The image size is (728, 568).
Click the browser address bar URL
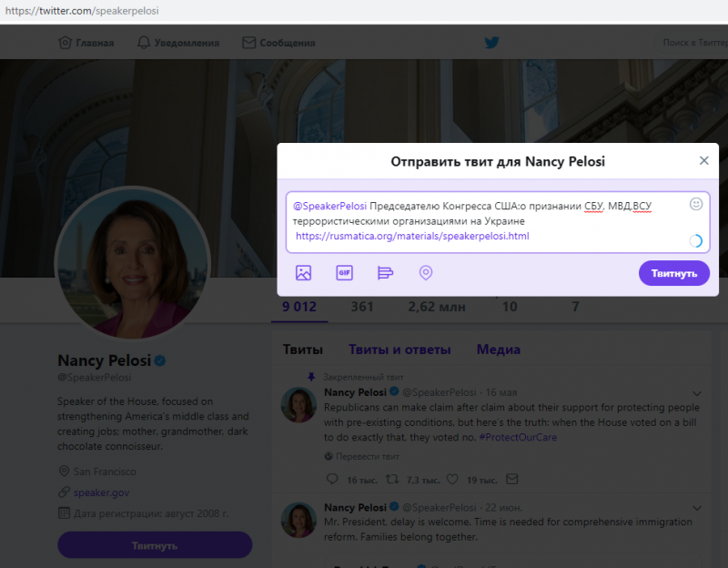pyautogui.click(x=82, y=11)
